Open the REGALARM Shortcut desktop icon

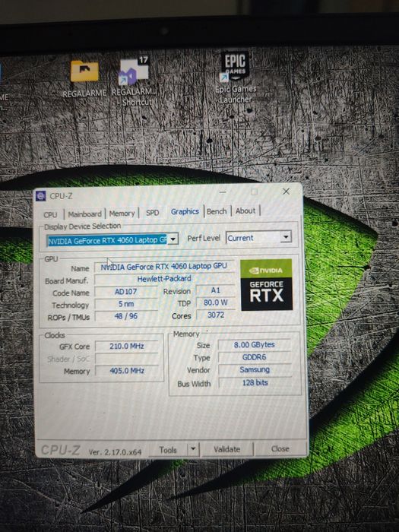[135, 81]
